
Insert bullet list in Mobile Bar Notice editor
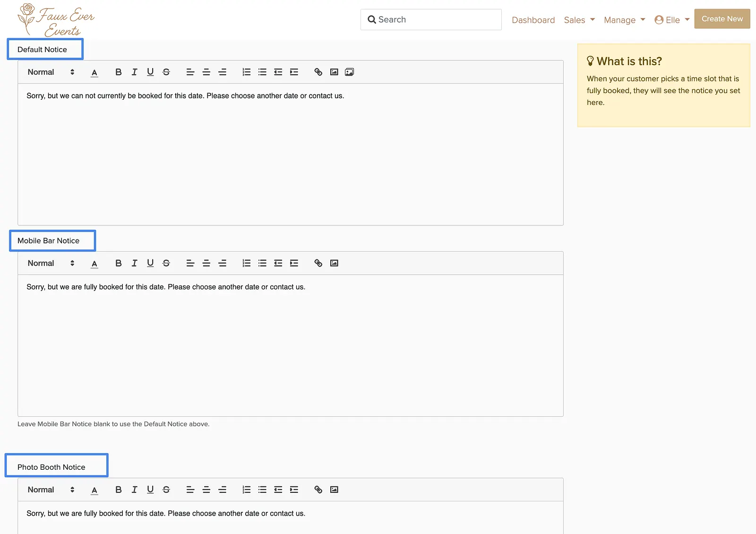(263, 263)
